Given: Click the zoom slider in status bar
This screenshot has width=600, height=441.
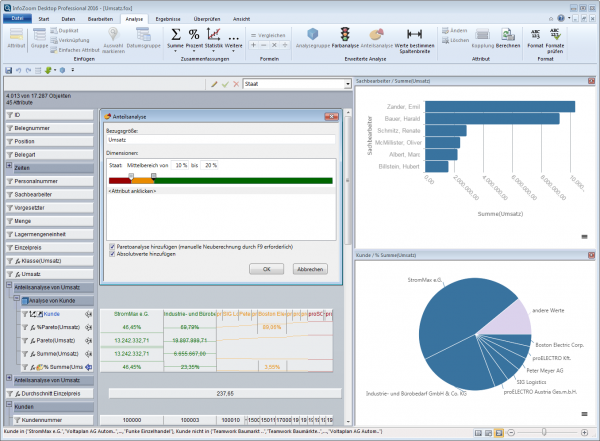Looking at the screenshot, I should click(544, 432).
